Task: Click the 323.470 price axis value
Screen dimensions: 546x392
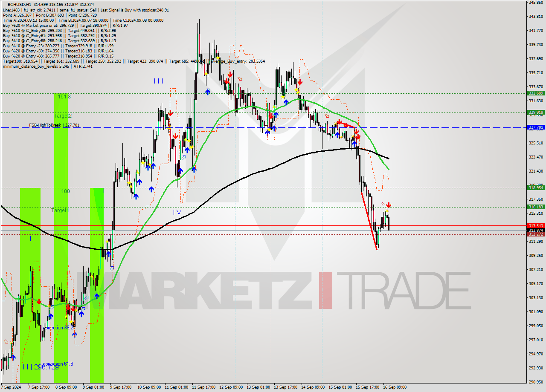Action: coord(536,157)
